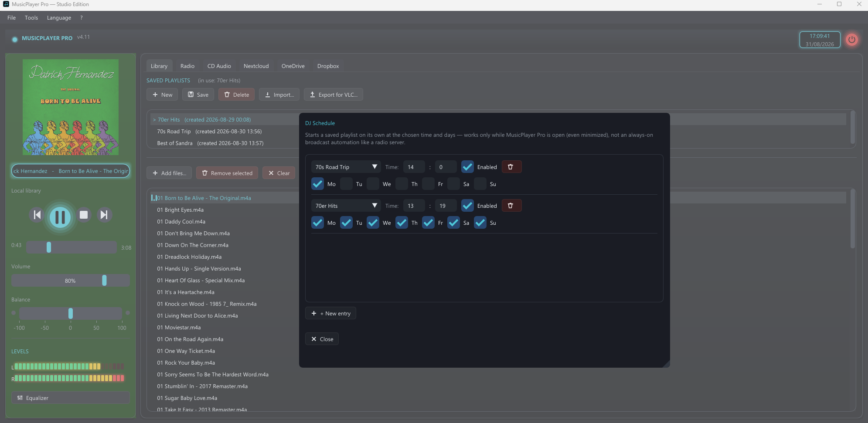Save the current playlist
This screenshot has height=423, width=868.
(198, 95)
